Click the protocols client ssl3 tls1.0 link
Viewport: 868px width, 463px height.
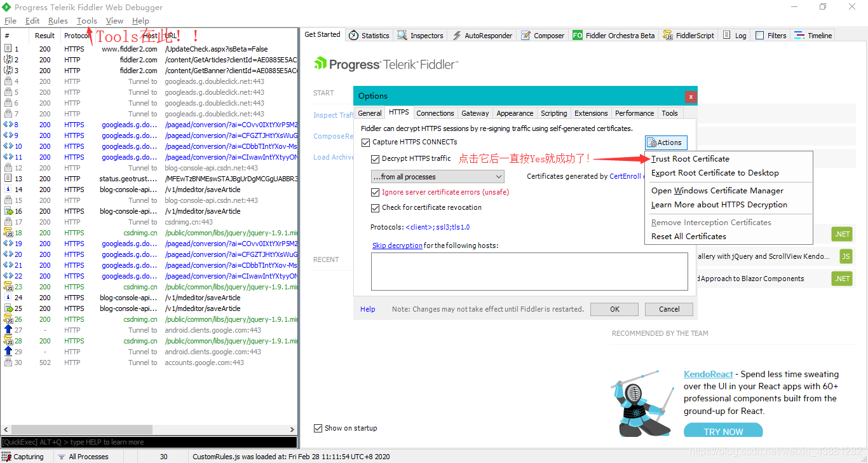pos(438,227)
